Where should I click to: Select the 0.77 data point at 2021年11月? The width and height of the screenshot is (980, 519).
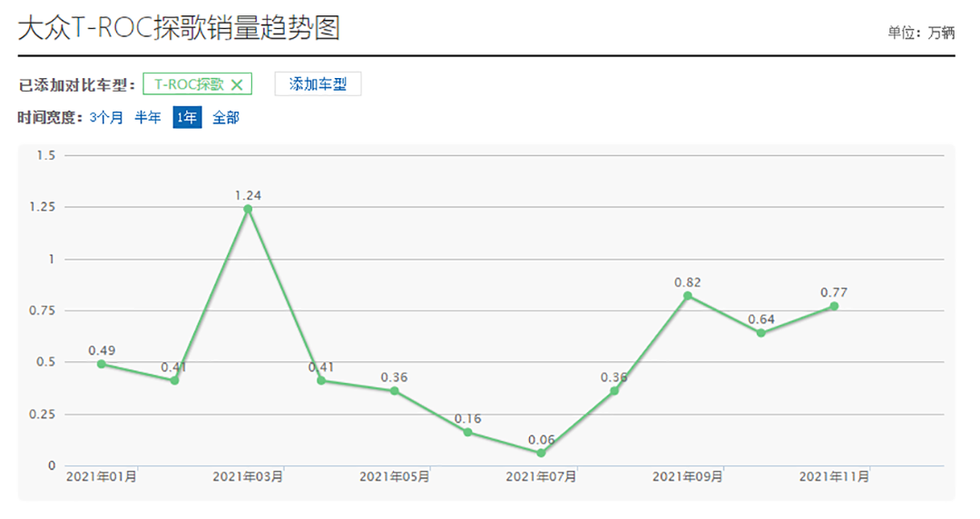point(834,306)
